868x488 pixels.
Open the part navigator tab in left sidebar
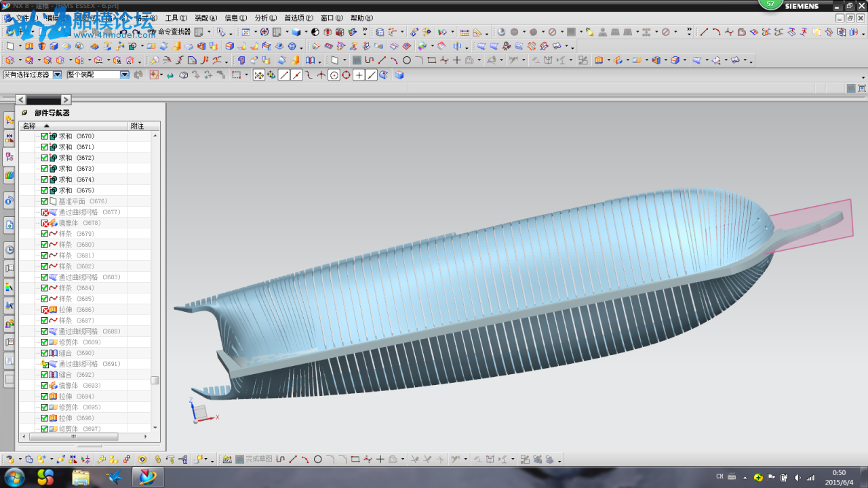point(9,157)
